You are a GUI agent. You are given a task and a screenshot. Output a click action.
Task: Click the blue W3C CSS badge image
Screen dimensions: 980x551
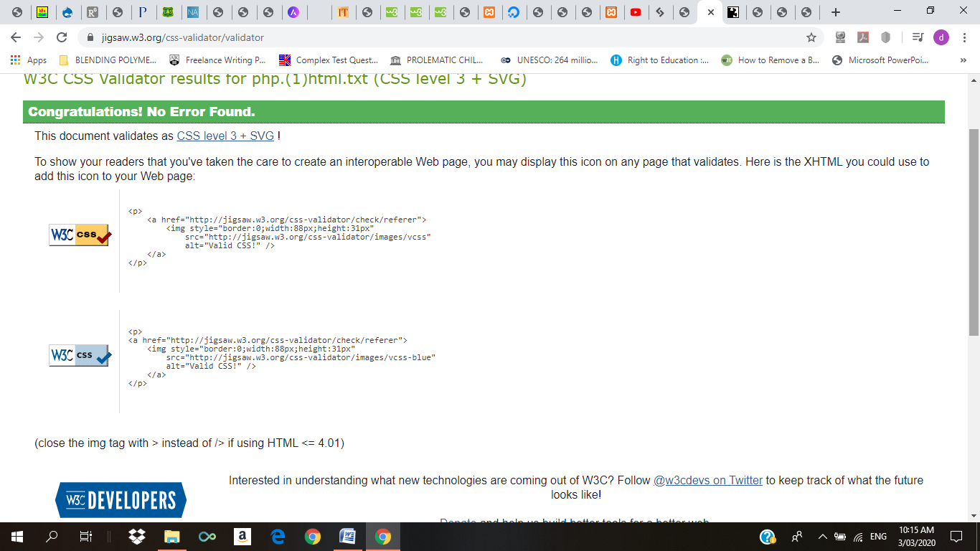point(80,355)
